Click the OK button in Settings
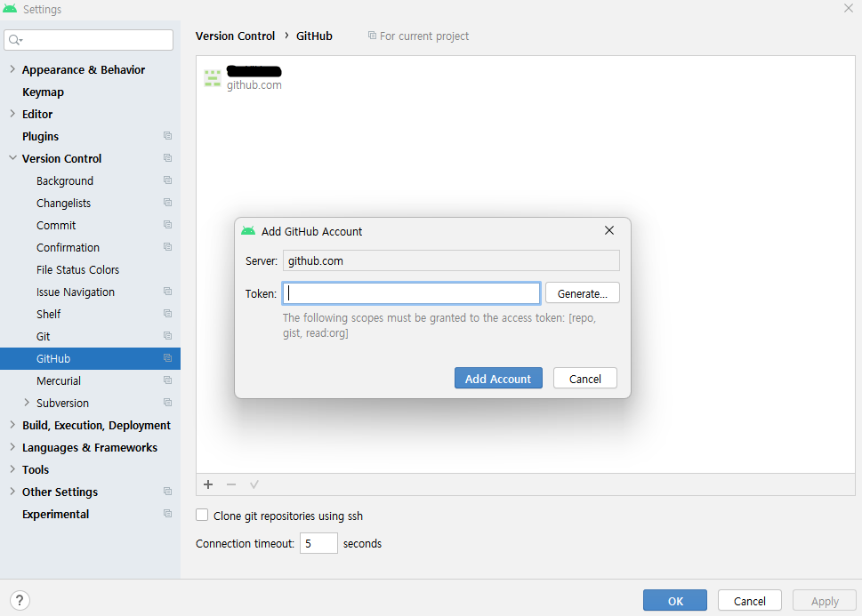Screen dimensions: 862x616 coord(675,600)
